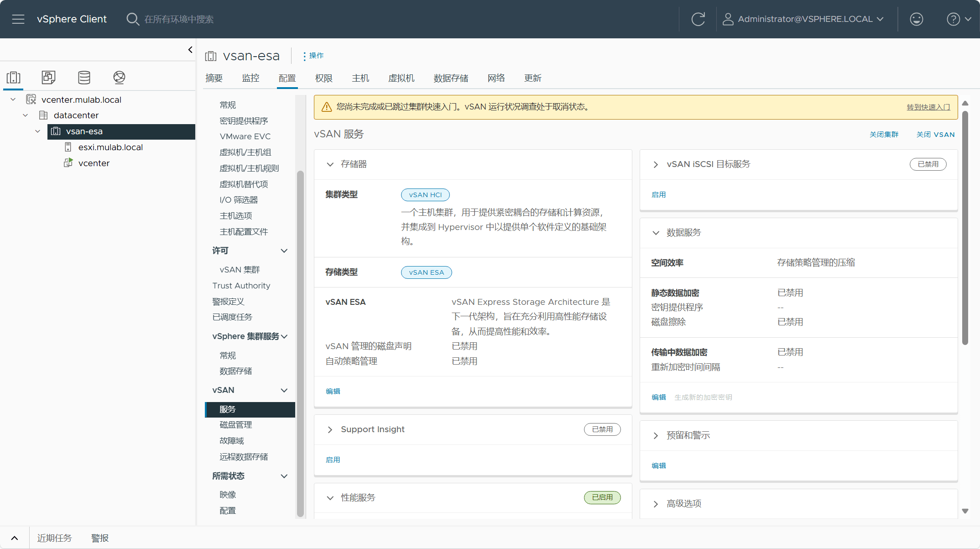Collapse the 数据服务 card

coord(656,233)
